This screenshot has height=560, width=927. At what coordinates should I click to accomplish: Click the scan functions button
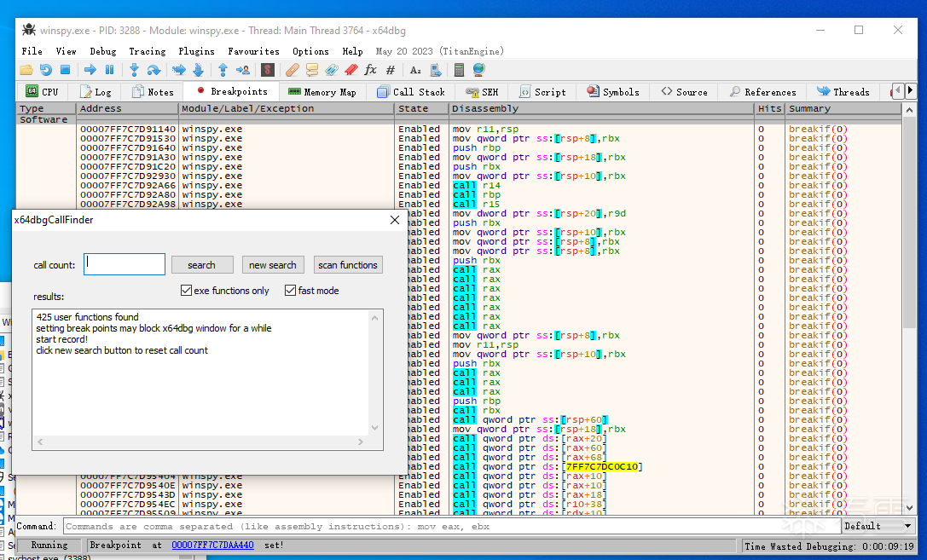347,265
